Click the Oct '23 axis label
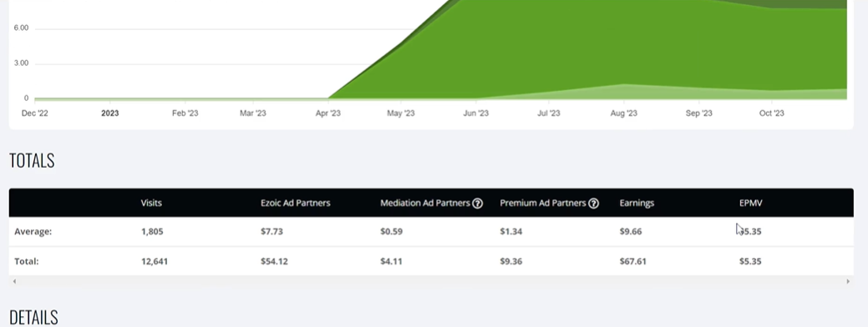 coord(772,113)
